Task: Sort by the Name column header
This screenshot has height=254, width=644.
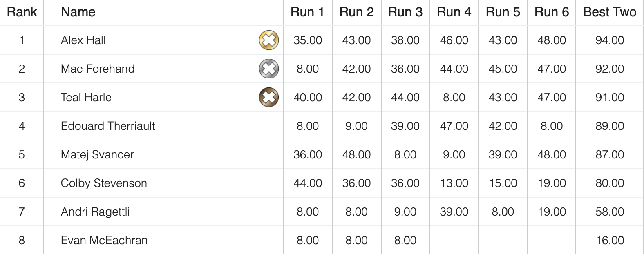Action: tap(78, 12)
